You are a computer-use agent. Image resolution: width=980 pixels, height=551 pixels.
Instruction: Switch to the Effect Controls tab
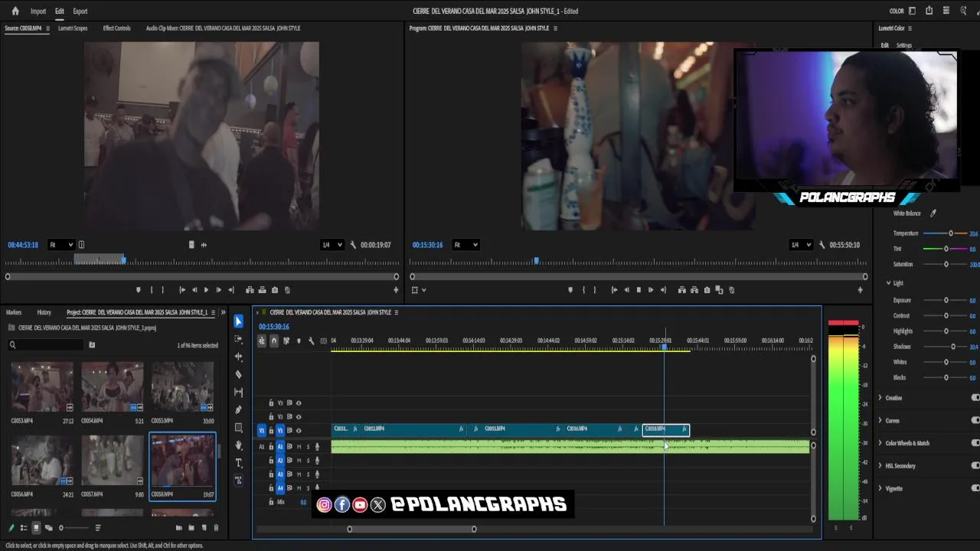tap(116, 28)
